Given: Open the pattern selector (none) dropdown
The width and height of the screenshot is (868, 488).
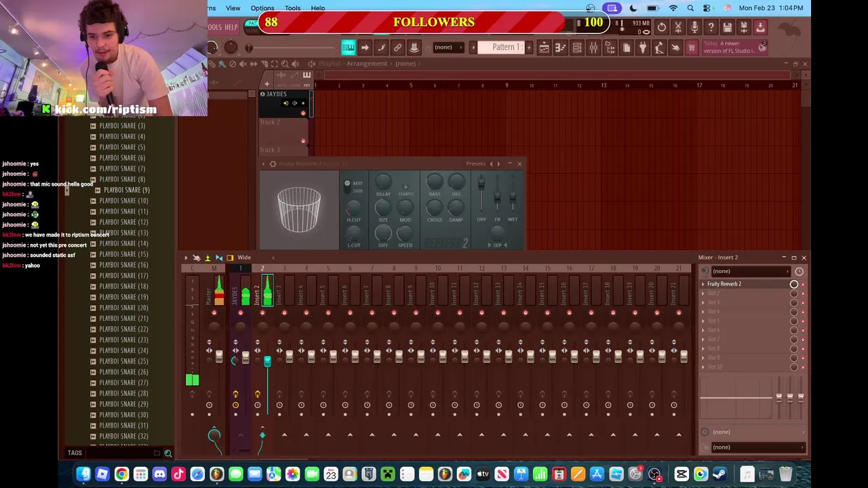Looking at the screenshot, I should point(448,47).
